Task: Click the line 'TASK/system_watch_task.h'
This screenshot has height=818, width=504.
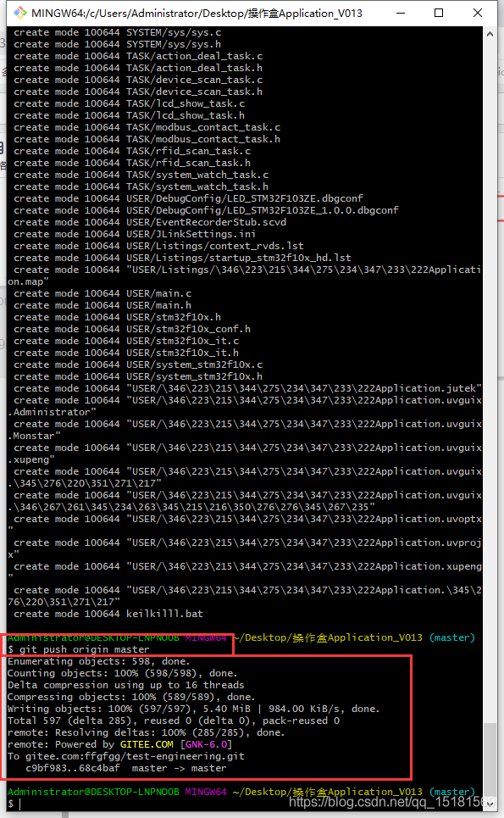Action: click(141, 186)
